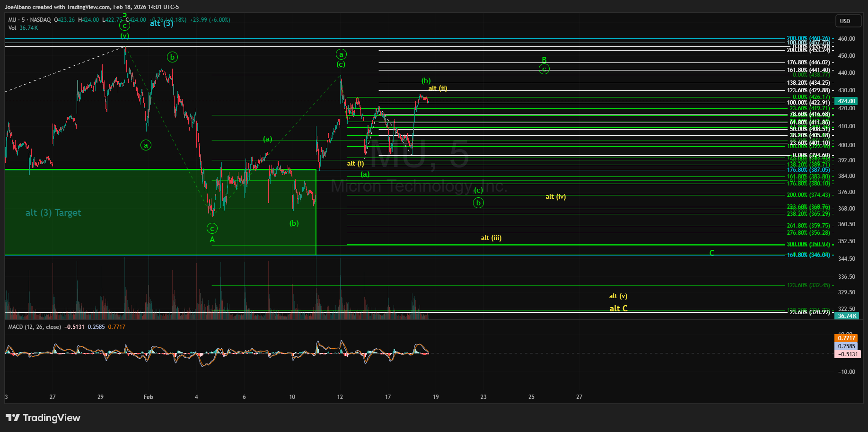This screenshot has width=868, height=432.
Task: Select the yellow 'alt (v)' wave label
Action: [618, 296]
